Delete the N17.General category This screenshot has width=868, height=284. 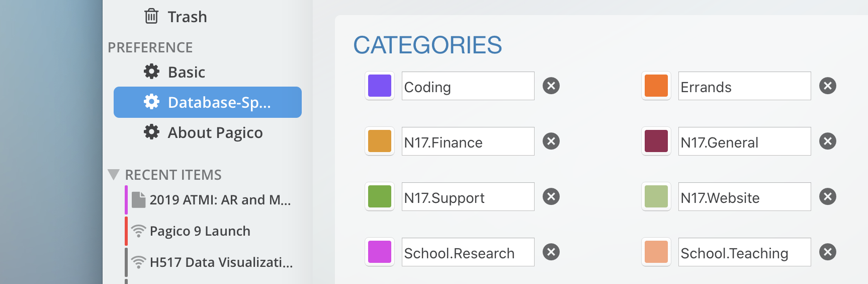click(827, 141)
